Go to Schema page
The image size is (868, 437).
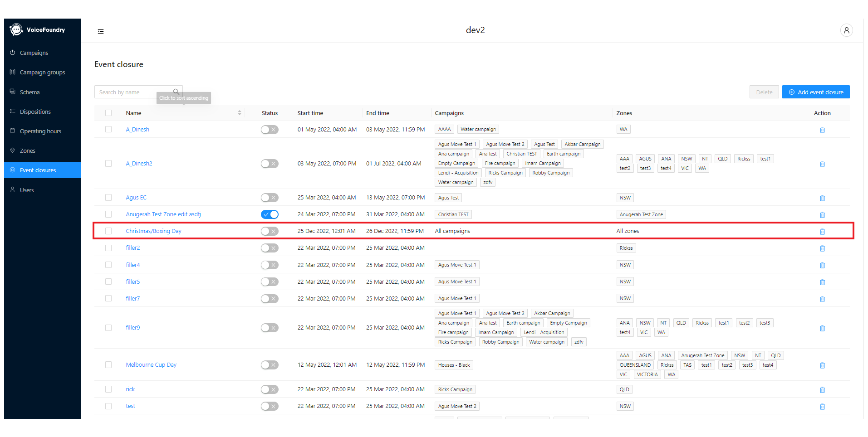pos(43,92)
